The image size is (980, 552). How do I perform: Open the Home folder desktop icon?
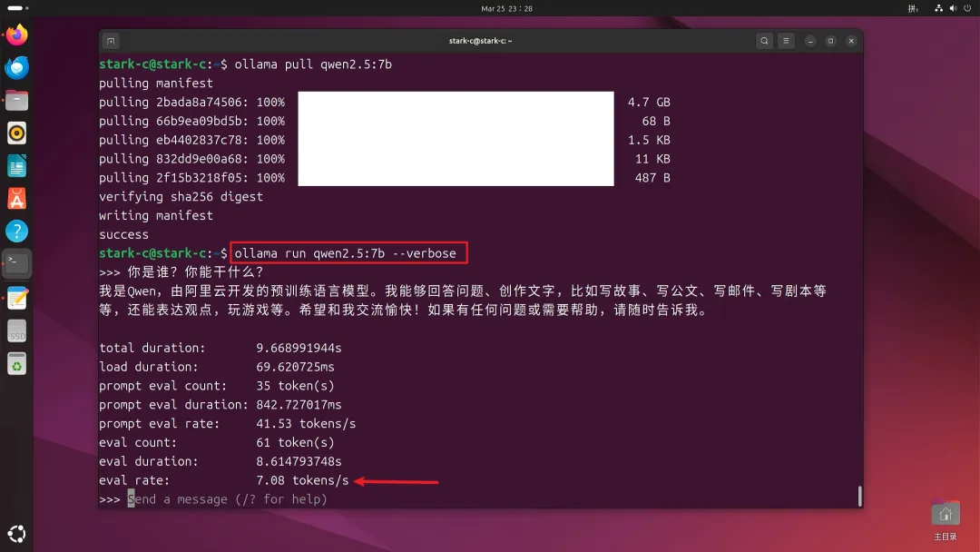coord(945,520)
